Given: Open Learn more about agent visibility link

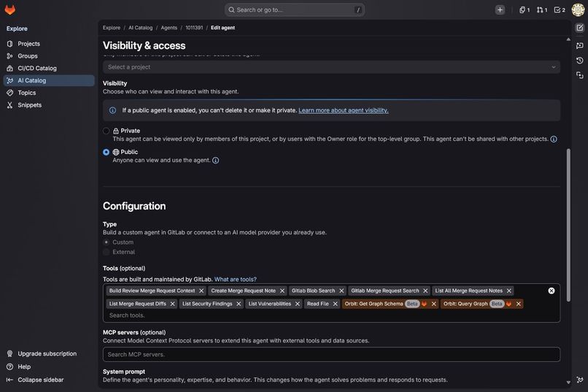Looking at the screenshot, I should click(344, 110).
